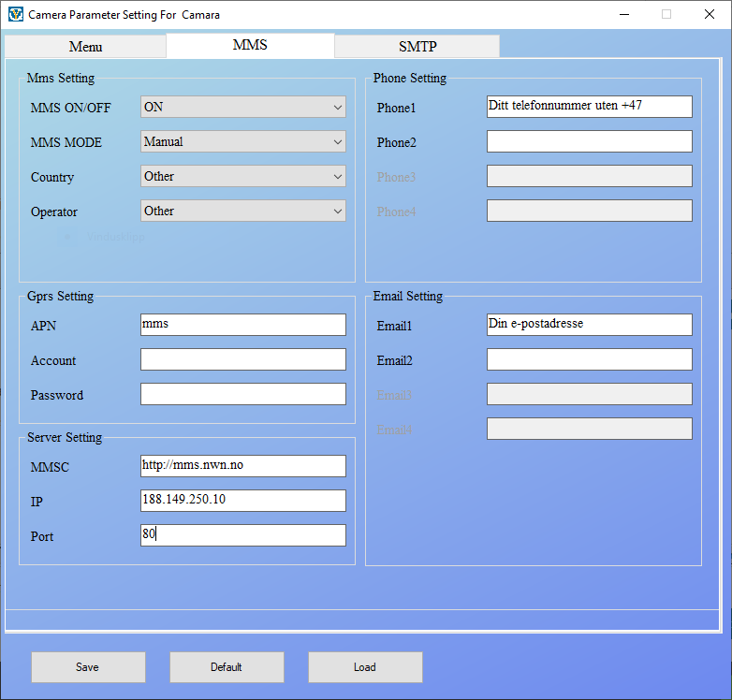
Task: Open the Country dropdown
Action: (x=243, y=176)
